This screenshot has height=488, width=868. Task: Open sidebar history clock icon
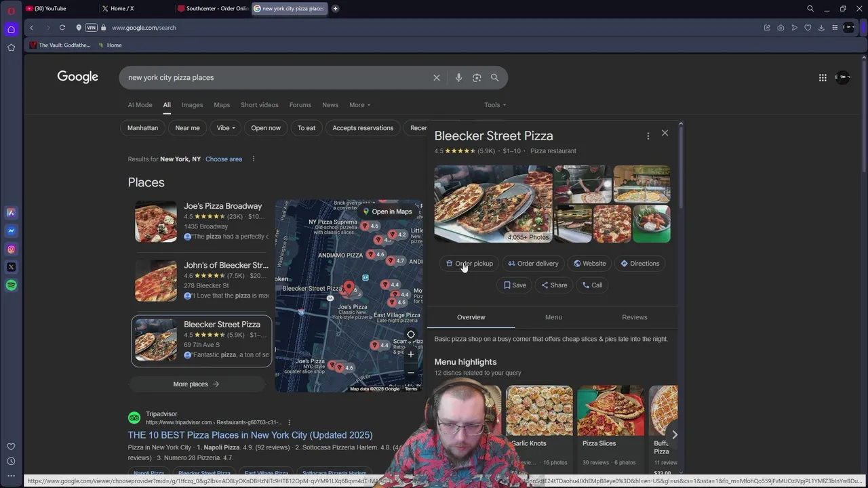(11, 462)
